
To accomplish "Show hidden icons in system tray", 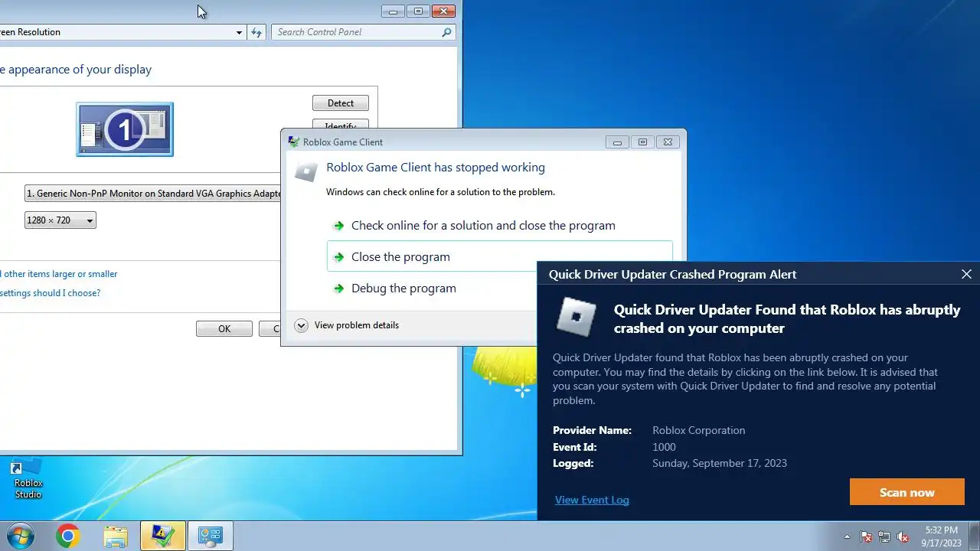I will coord(847,536).
